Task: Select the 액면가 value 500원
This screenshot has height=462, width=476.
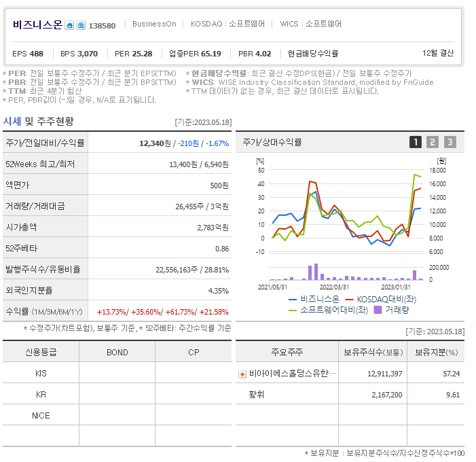Action: (219, 185)
